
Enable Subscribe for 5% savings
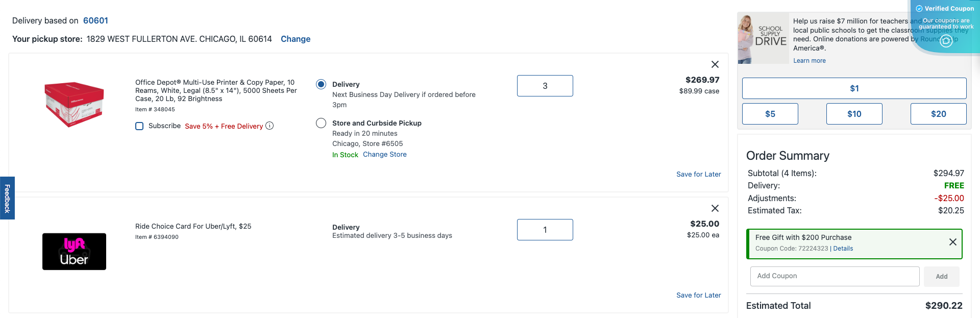tap(139, 126)
